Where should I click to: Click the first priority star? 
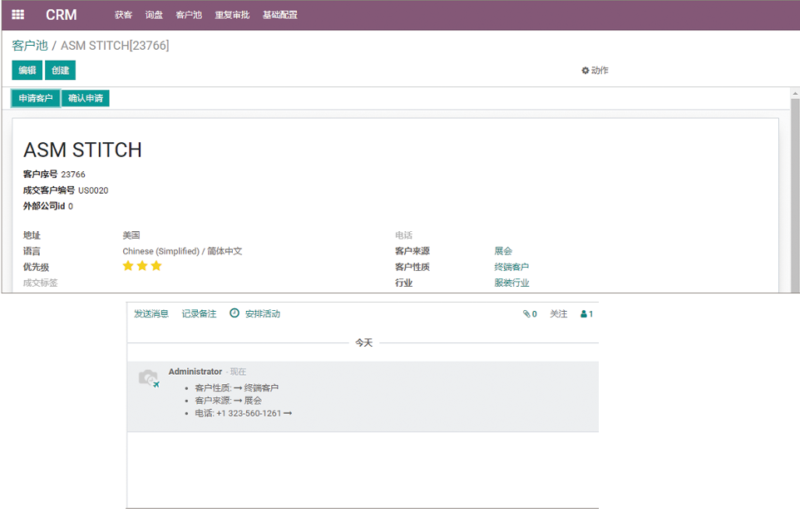(x=128, y=266)
